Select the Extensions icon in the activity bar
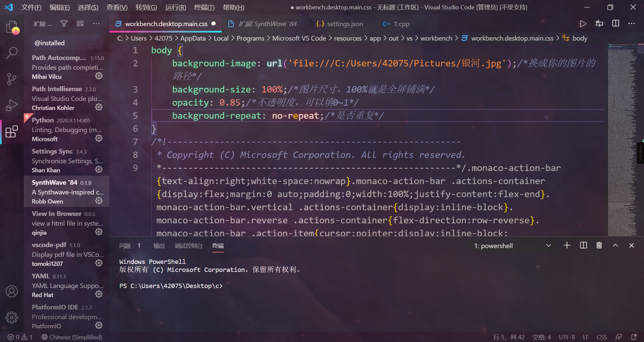Viewport: 644px width, 342px height. 12,131
